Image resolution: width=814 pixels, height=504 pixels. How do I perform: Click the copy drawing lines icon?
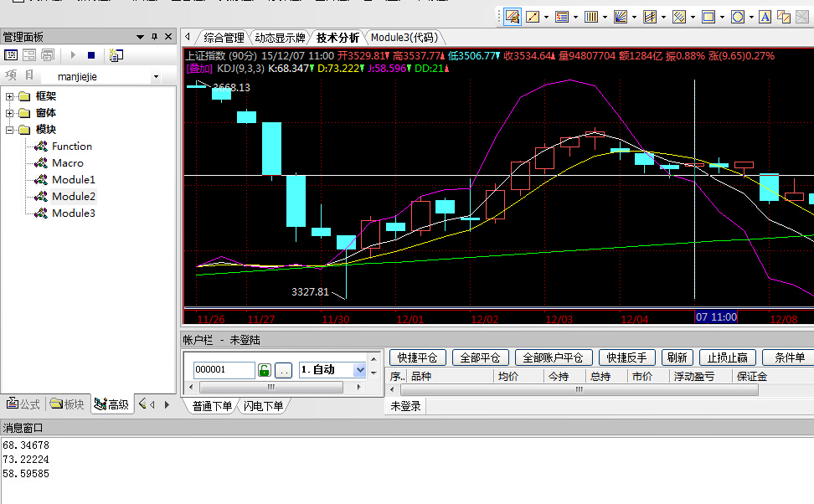tap(783, 17)
